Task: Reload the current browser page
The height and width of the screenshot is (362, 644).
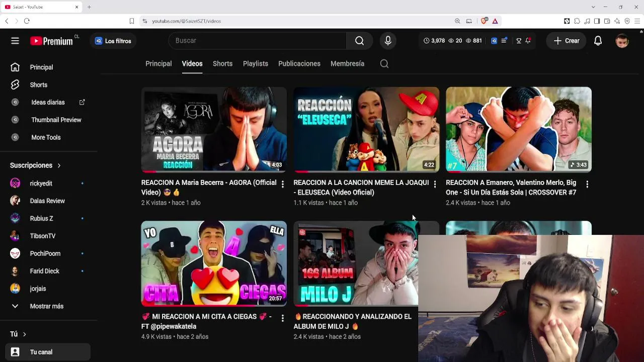Action: pos(27,21)
